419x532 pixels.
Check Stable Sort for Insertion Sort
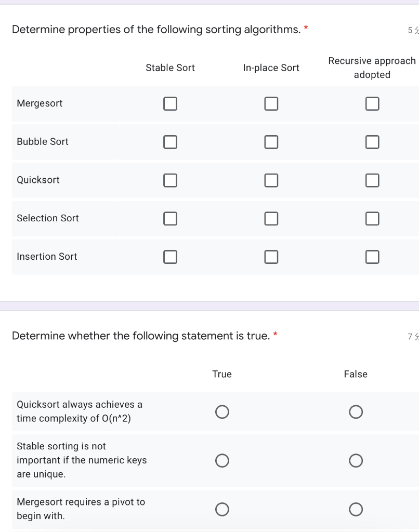[x=170, y=257]
